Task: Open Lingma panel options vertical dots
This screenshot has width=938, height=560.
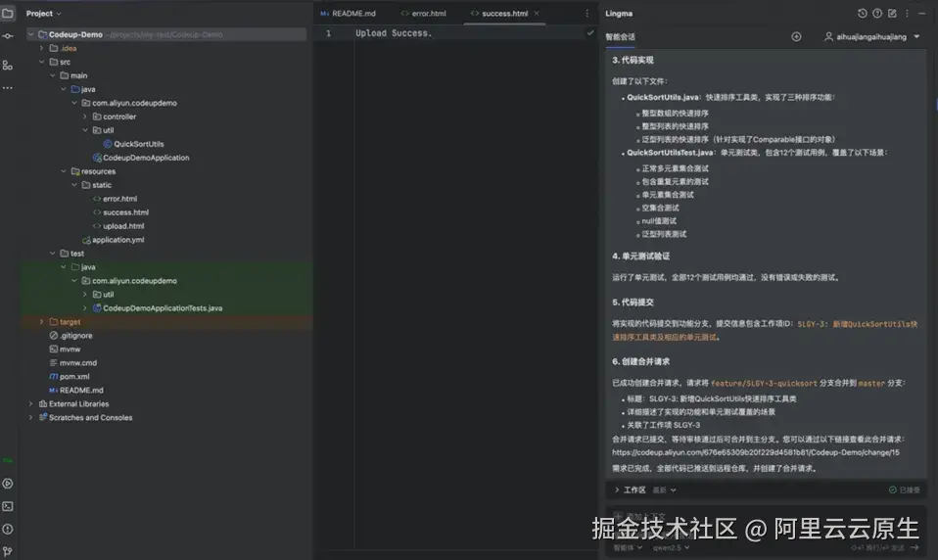Action: coord(907,13)
